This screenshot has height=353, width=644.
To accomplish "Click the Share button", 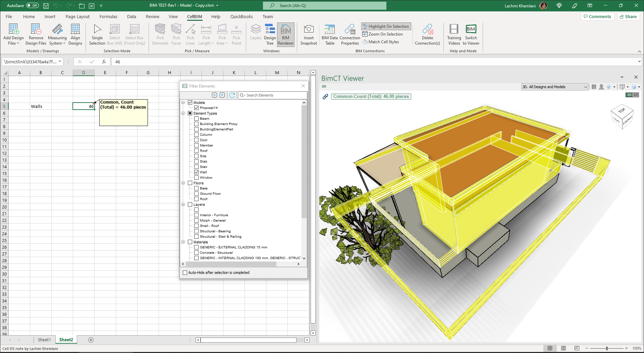I will click(628, 16).
